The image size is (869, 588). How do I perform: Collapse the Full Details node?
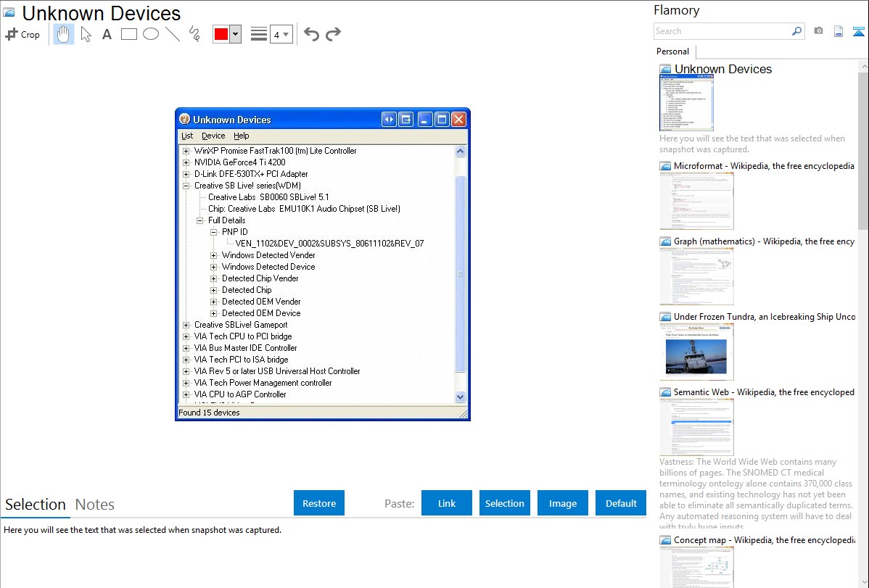[200, 220]
